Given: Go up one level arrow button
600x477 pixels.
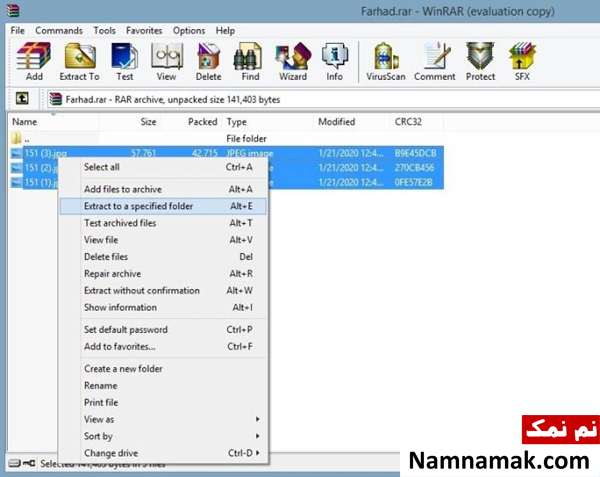Looking at the screenshot, I should (22, 99).
